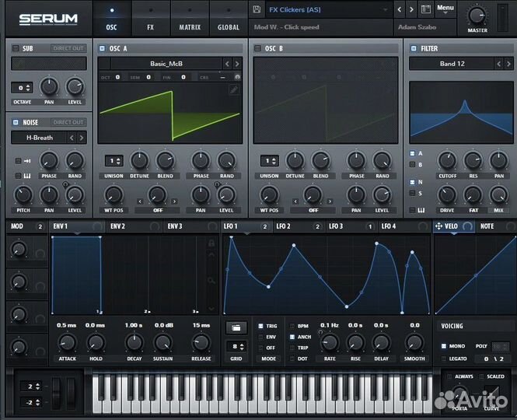Click the upper pitch bend range field
Image resolution: width=517 pixels, height=420 pixels.
[30, 386]
